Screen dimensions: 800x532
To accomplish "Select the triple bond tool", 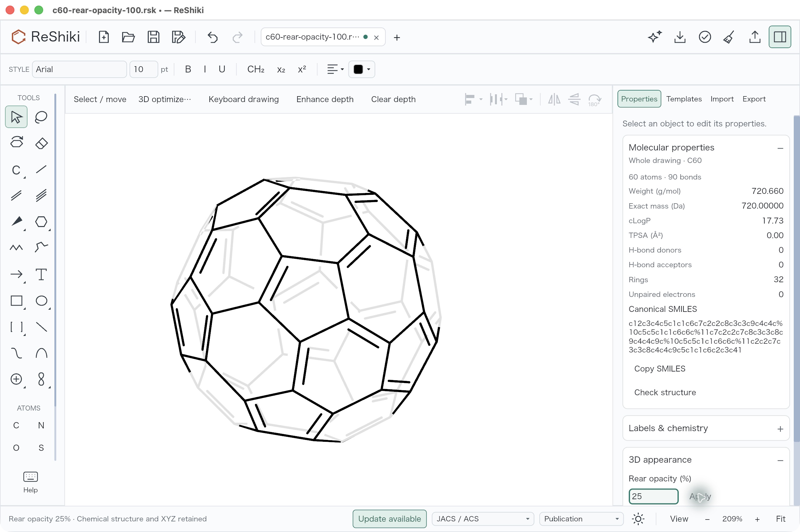I will 41,195.
